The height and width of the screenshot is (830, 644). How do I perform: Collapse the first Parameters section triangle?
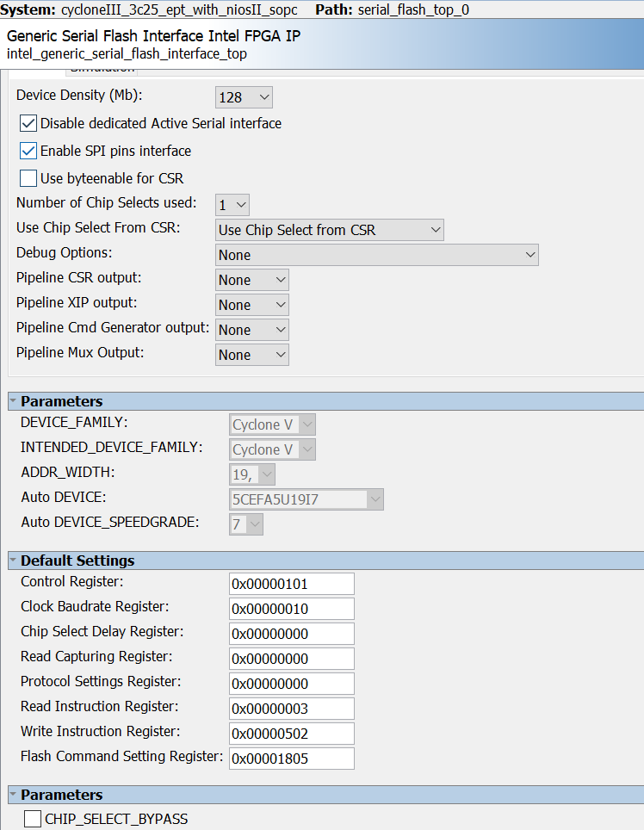tap(12, 401)
